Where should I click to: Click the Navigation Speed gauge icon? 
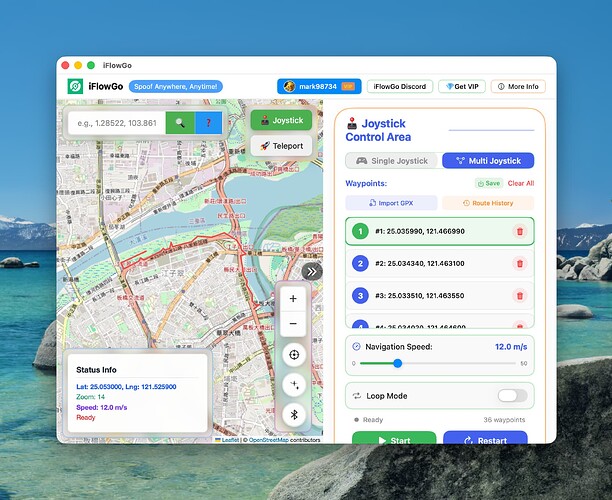356,346
